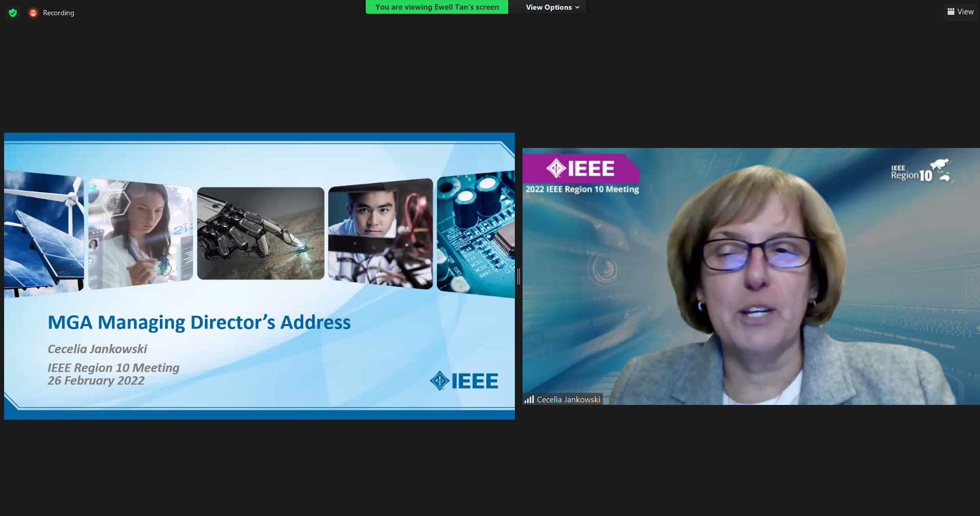Click the woman scientist image on the slide

(x=140, y=234)
